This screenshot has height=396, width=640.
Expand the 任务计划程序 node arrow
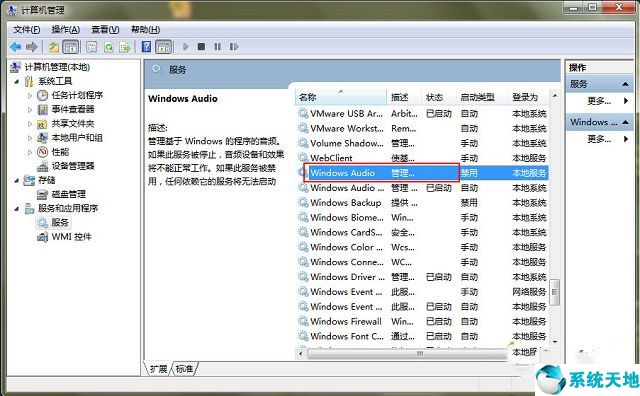[29, 96]
